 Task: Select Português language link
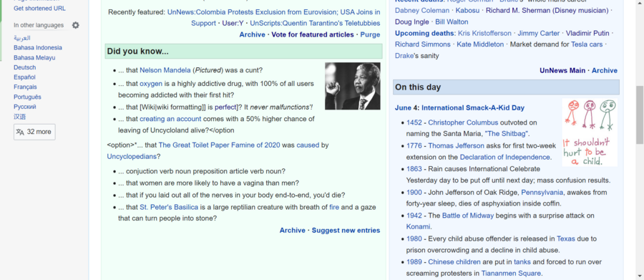27,97
